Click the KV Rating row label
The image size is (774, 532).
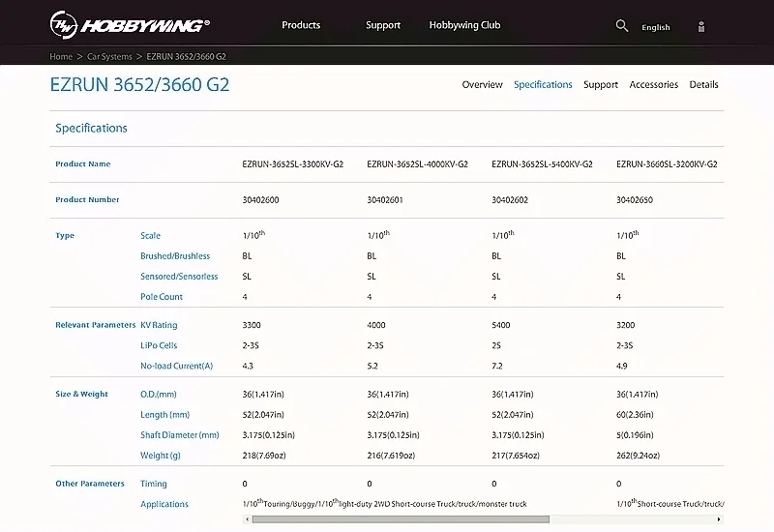[159, 325]
